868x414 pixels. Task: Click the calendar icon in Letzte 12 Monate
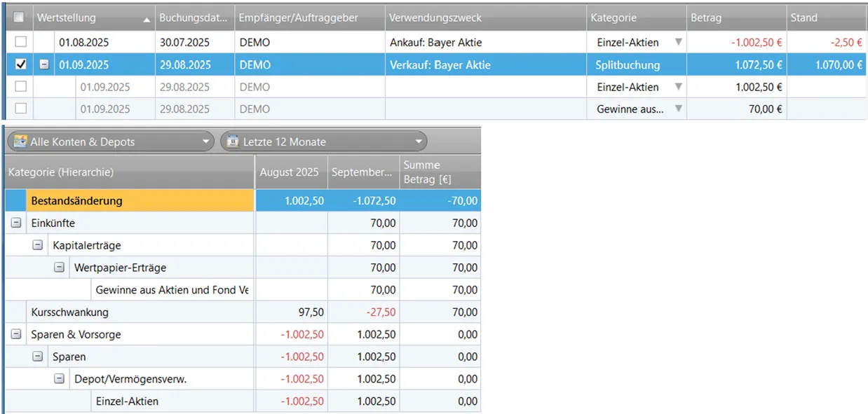(x=233, y=142)
